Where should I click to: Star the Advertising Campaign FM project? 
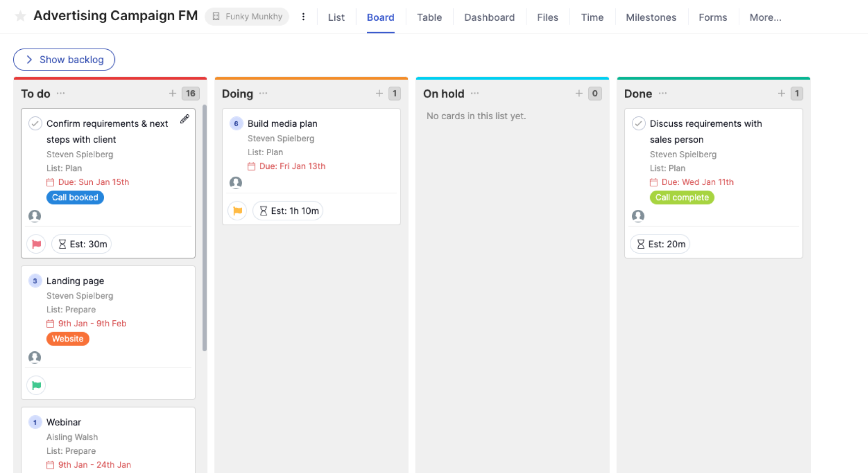point(20,16)
